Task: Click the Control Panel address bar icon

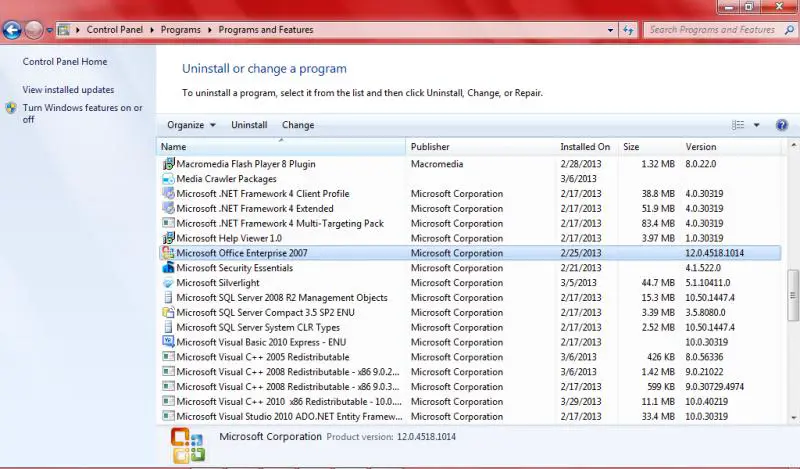Action: pyautogui.click(x=64, y=30)
